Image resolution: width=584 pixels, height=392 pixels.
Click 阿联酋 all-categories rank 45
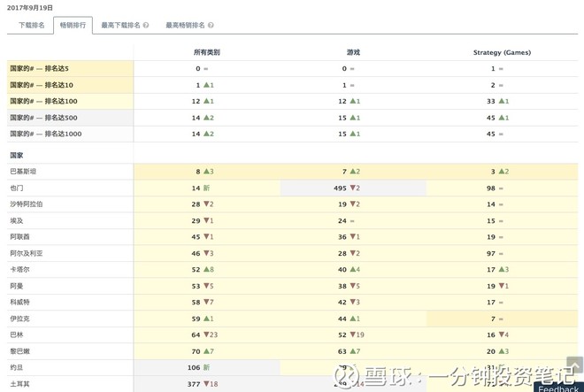click(x=196, y=237)
